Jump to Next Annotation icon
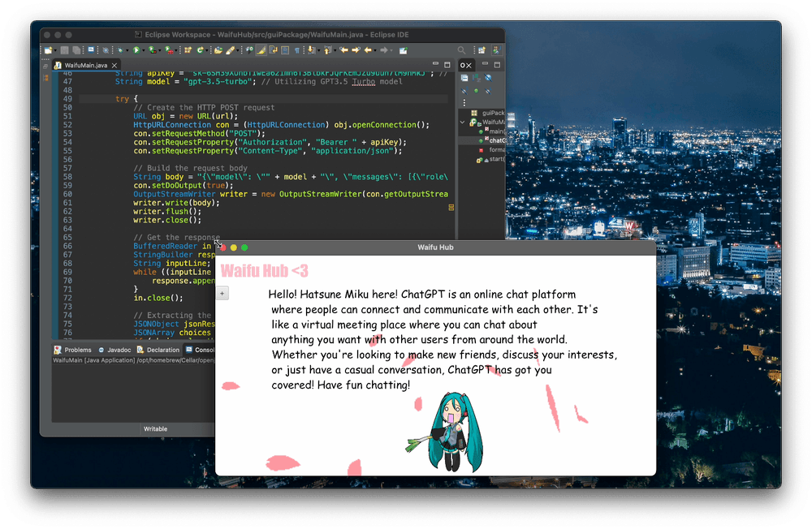The width and height of the screenshot is (812, 529). coord(311,50)
